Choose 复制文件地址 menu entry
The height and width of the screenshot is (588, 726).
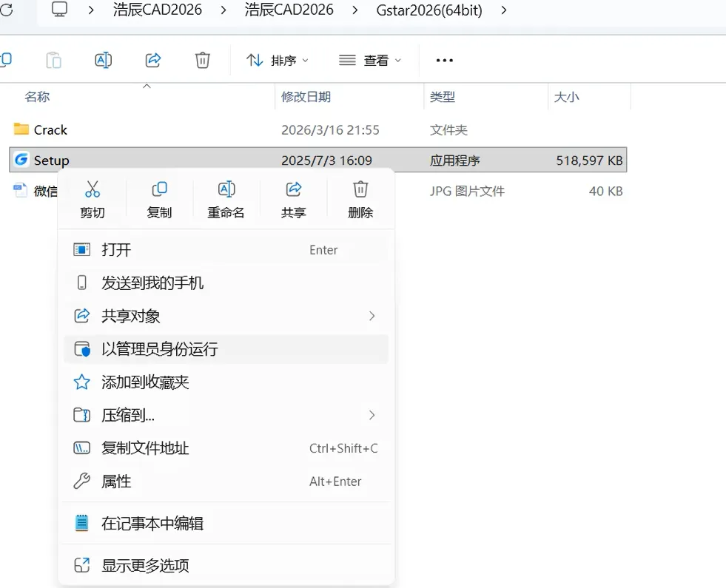click(x=226, y=448)
